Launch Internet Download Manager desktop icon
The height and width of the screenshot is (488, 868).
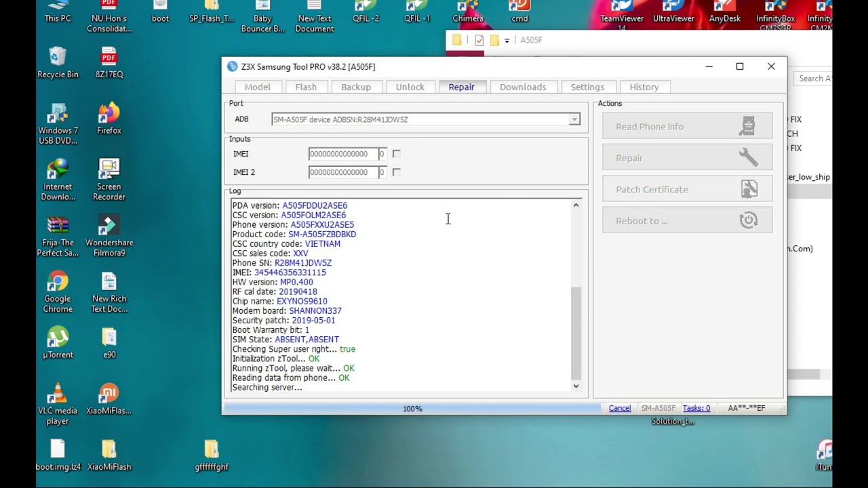coord(58,180)
